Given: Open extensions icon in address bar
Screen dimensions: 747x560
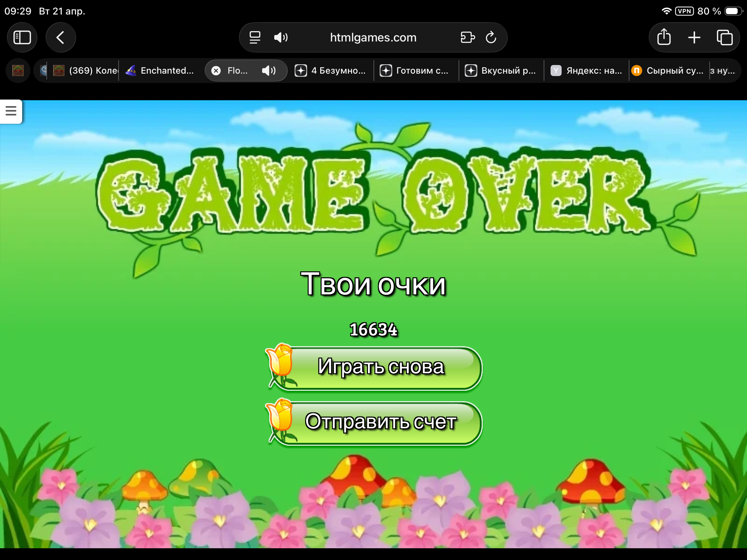Looking at the screenshot, I should 468,37.
